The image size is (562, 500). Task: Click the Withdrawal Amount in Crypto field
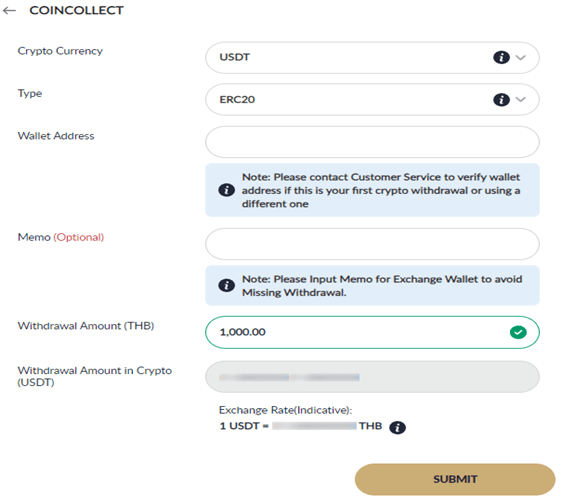coord(372,377)
